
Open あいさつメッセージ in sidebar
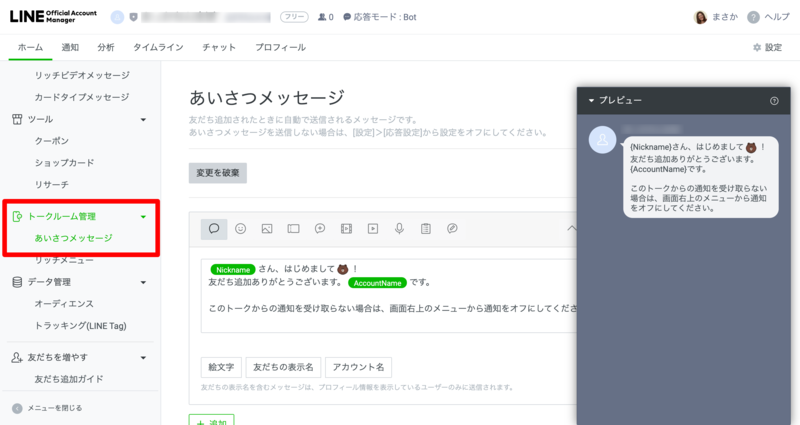[73, 238]
